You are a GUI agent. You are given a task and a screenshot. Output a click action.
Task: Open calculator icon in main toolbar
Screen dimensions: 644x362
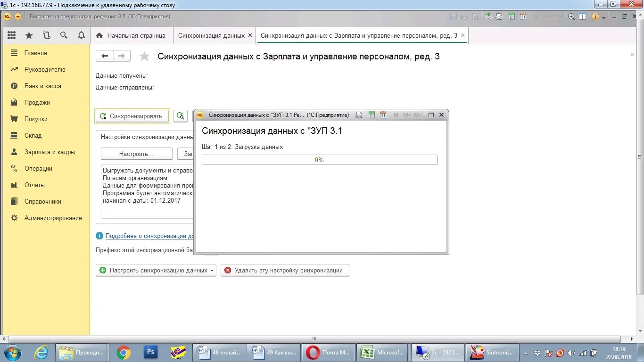[512, 16]
